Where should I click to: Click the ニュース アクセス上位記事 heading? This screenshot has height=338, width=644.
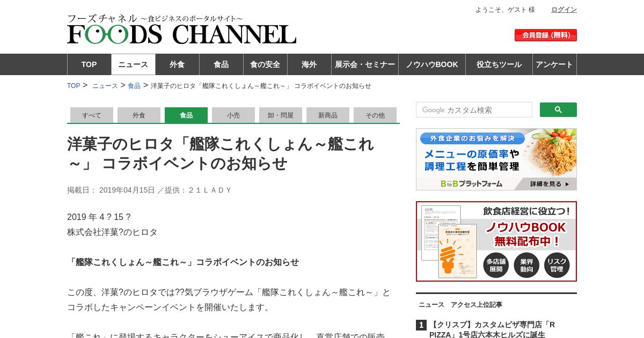(460, 305)
